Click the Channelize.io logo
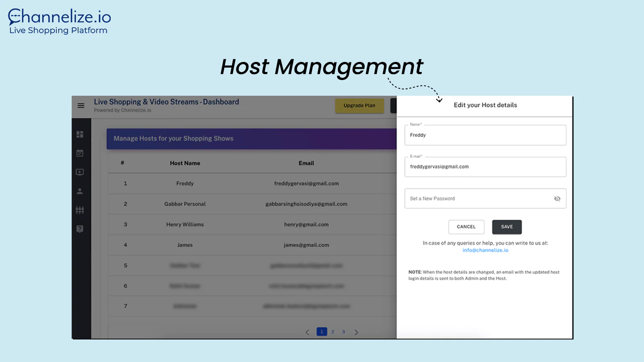 pyautogui.click(x=59, y=21)
